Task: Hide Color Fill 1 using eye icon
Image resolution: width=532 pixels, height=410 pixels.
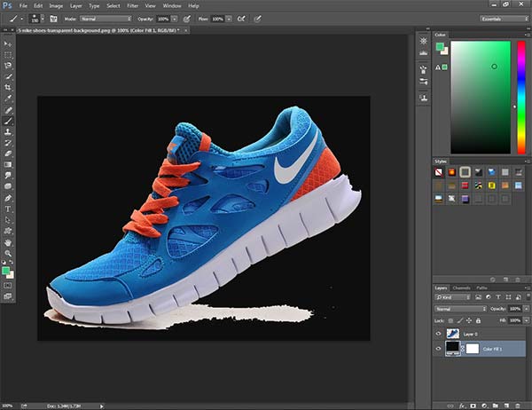Action: (x=438, y=349)
